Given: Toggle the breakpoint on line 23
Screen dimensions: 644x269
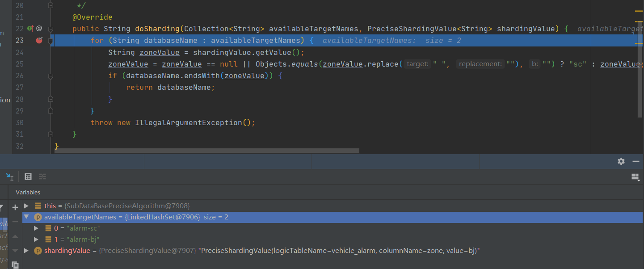Looking at the screenshot, I should click(39, 40).
